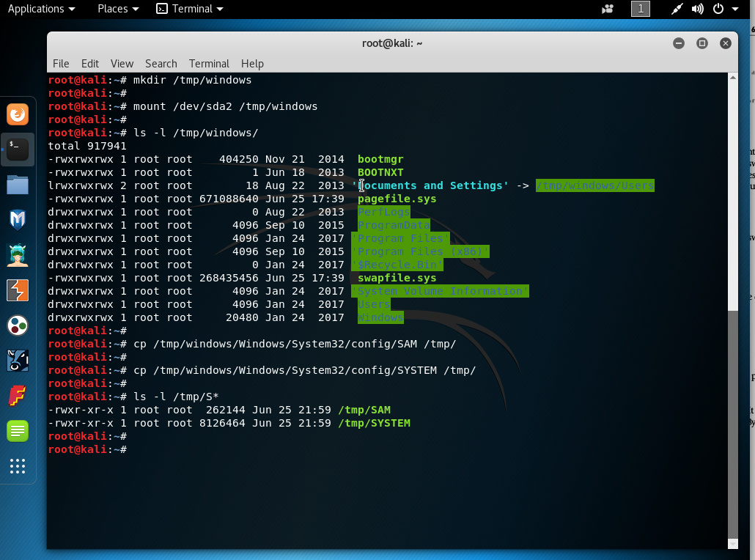Click the workspace 1 indicator

coord(641,9)
